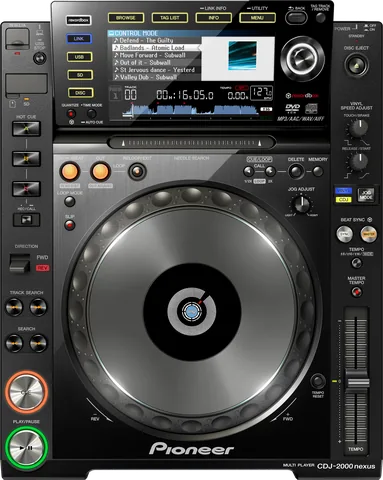Tap the orange-ringed CUE button

click(26, 392)
